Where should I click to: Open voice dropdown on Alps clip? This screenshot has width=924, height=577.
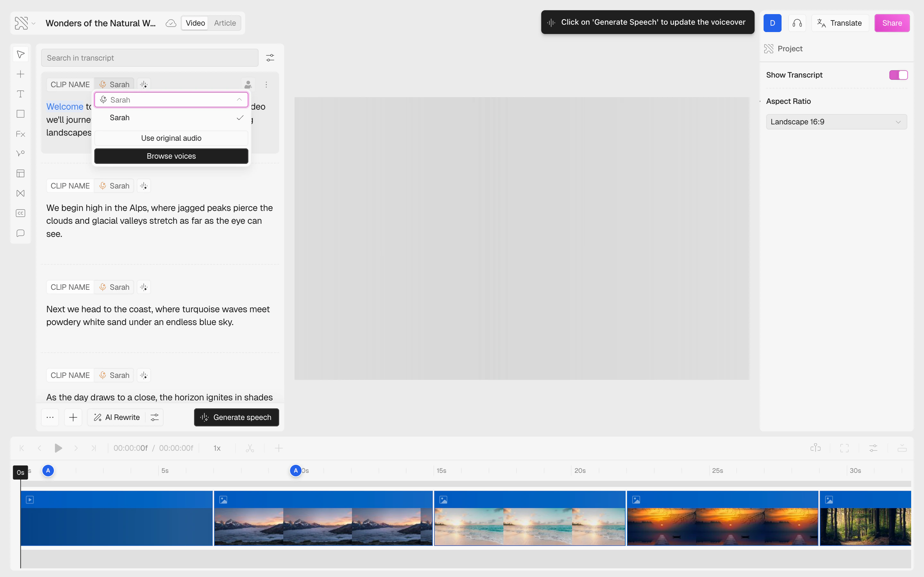point(114,186)
